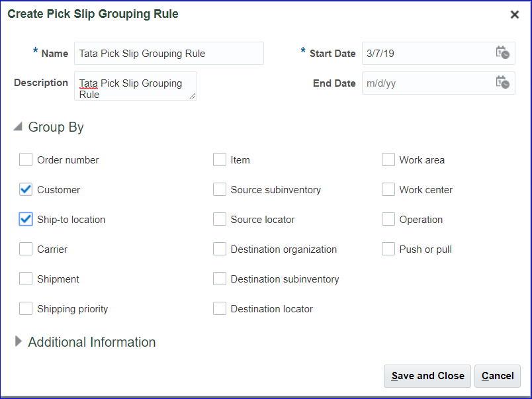Click into the Name text field
The width and height of the screenshot is (532, 399).
pos(169,54)
